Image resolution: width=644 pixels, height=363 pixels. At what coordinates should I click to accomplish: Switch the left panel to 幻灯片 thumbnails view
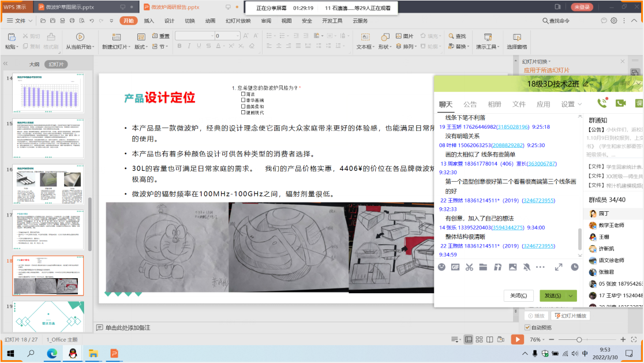[56, 65]
